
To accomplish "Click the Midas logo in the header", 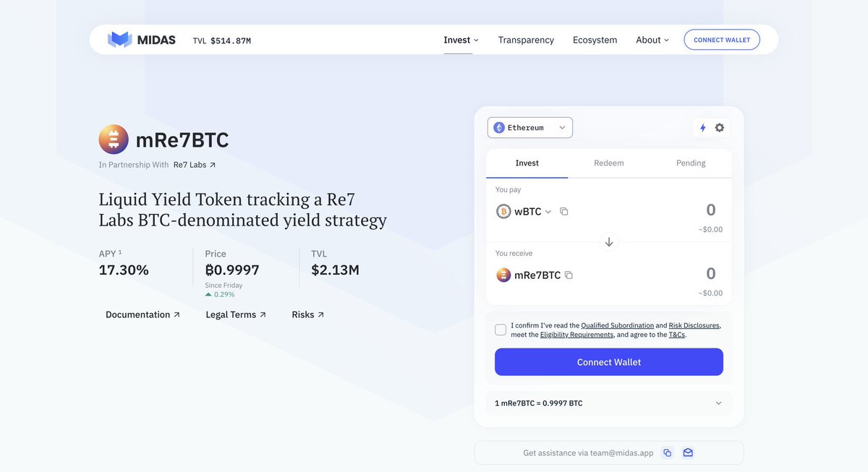I will point(142,40).
